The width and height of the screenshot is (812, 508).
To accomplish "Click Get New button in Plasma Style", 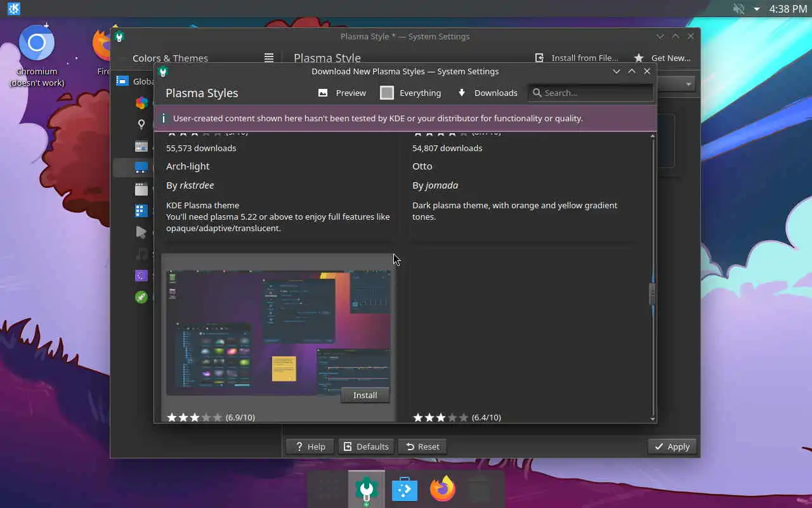I will (662, 58).
